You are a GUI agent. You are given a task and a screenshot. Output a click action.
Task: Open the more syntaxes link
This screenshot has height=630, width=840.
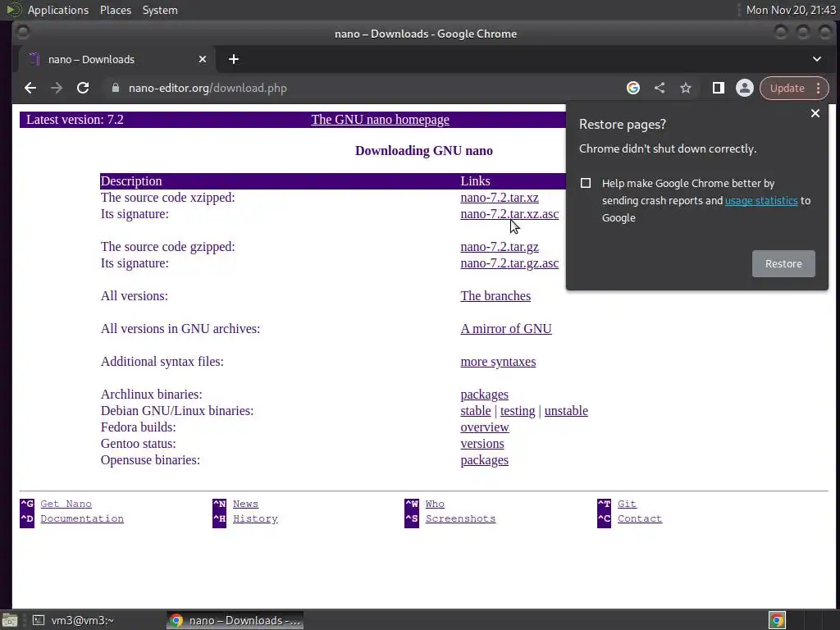click(x=498, y=362)
